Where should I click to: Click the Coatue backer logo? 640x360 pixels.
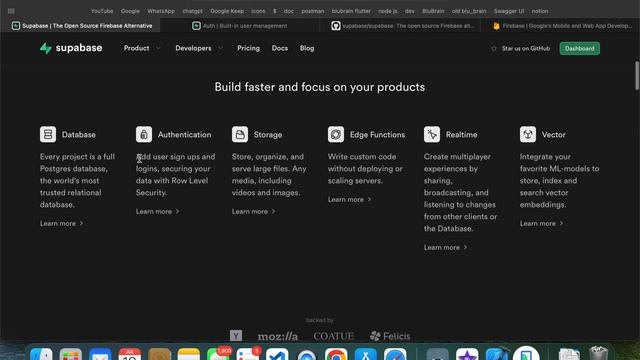point(333,336)
